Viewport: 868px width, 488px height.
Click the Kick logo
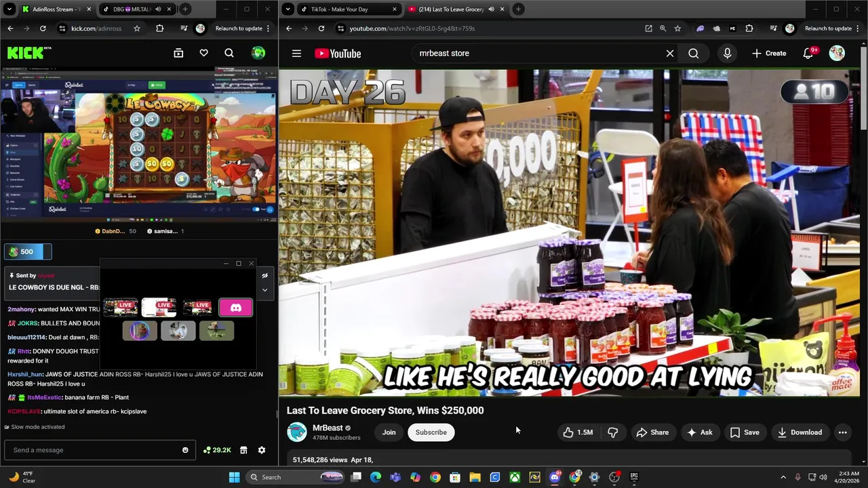point(29,53)
